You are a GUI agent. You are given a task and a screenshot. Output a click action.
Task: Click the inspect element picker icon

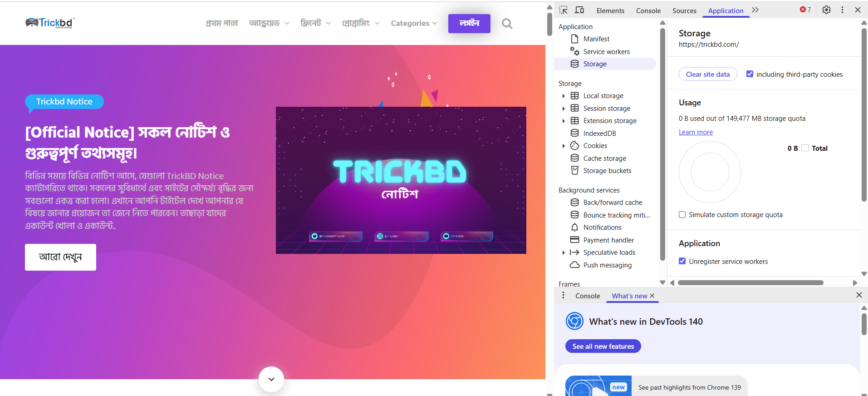(564, 10)
